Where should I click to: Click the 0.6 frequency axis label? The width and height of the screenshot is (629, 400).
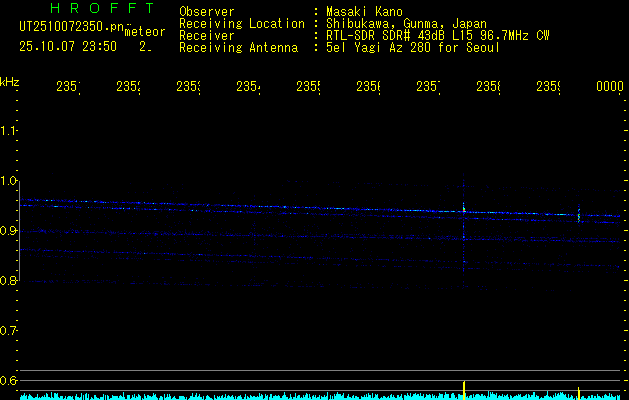[9, 380]
